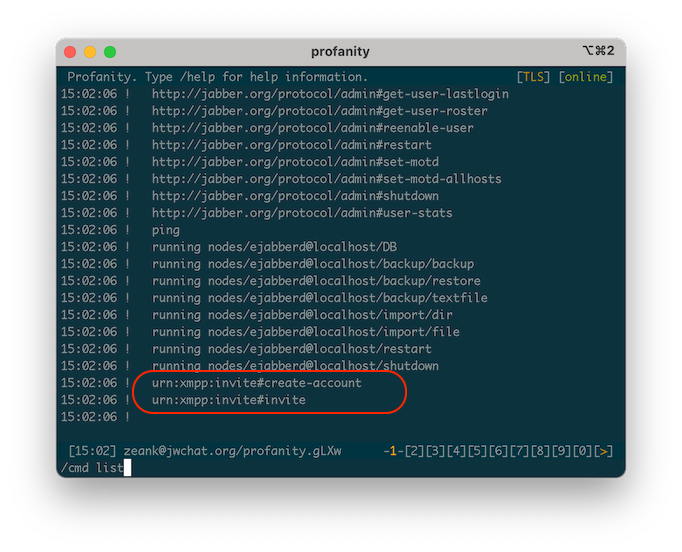Switch to window tab [3]
The image size is (682, 552).
[x=435, y=451]
